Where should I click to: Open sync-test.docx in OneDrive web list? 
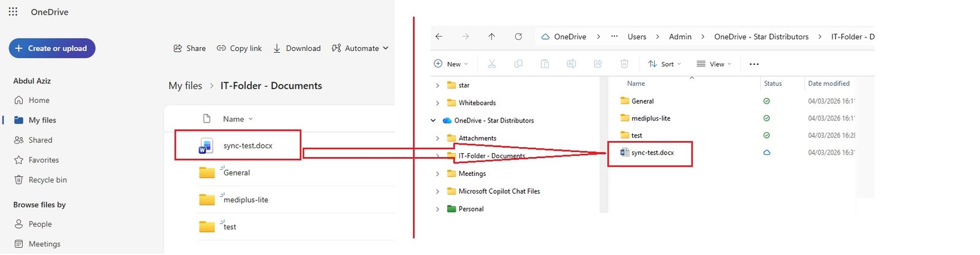[x=247, y=146]
